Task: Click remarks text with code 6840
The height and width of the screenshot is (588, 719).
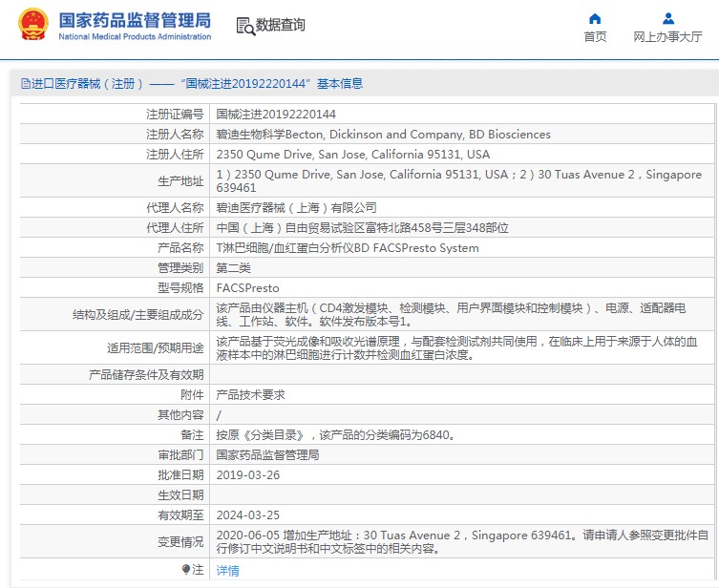Action: [336, 435]
